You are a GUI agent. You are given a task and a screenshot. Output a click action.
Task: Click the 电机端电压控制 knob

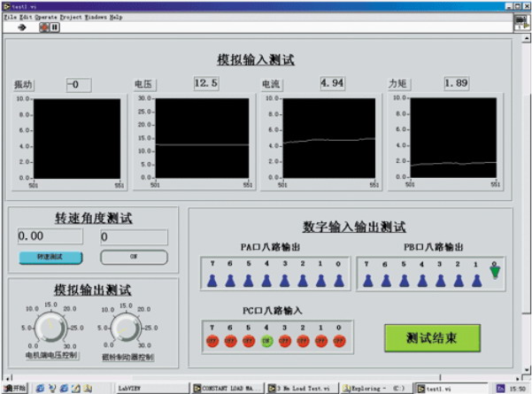pyautogui.click(x=50, y=328)
